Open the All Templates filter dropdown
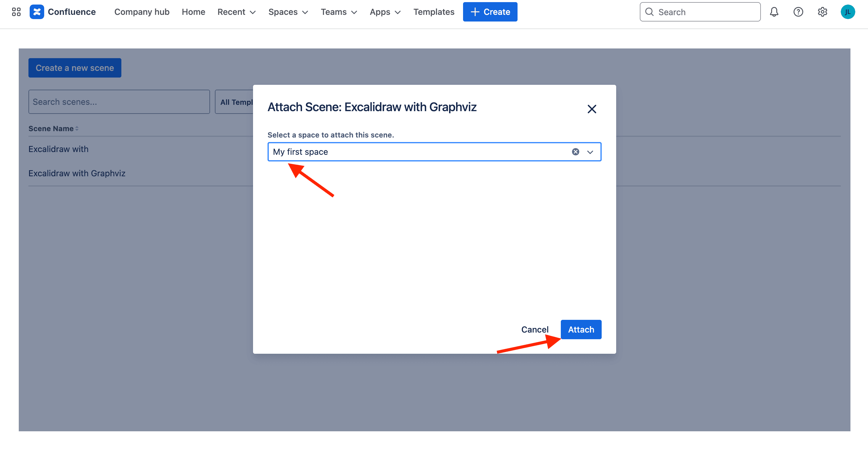Screen dimensions: 868x464 235,102
